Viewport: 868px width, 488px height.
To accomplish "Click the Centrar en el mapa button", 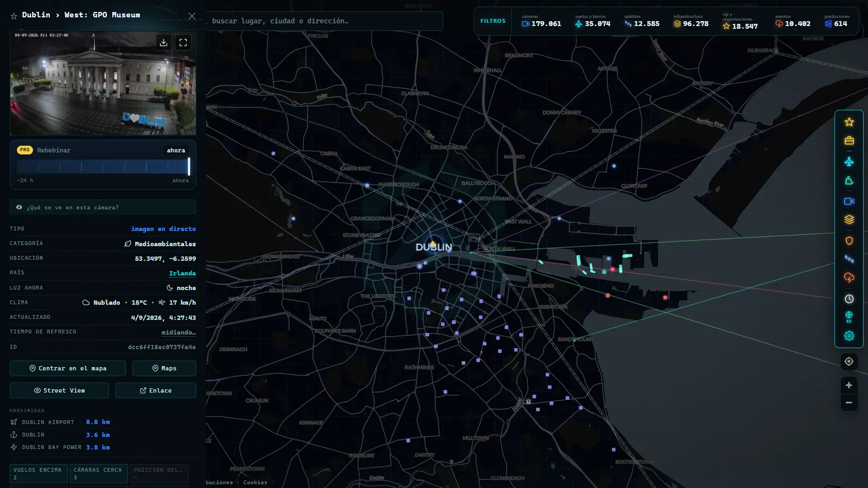I will click(68, 368).
